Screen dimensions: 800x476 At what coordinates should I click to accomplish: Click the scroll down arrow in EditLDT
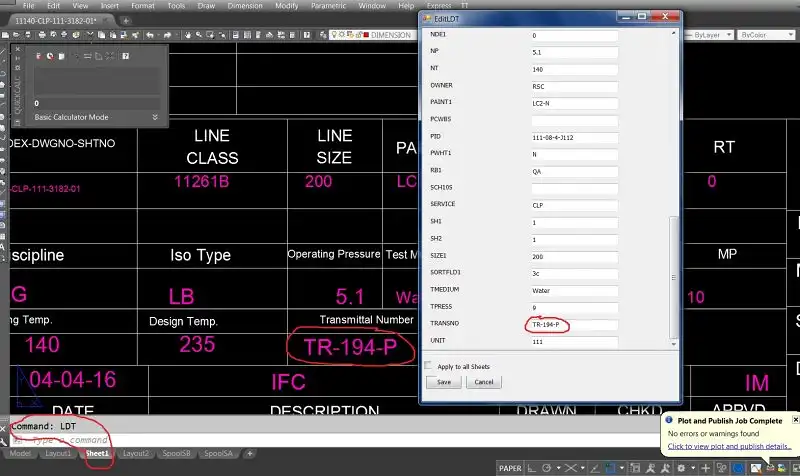pos(673,344)
